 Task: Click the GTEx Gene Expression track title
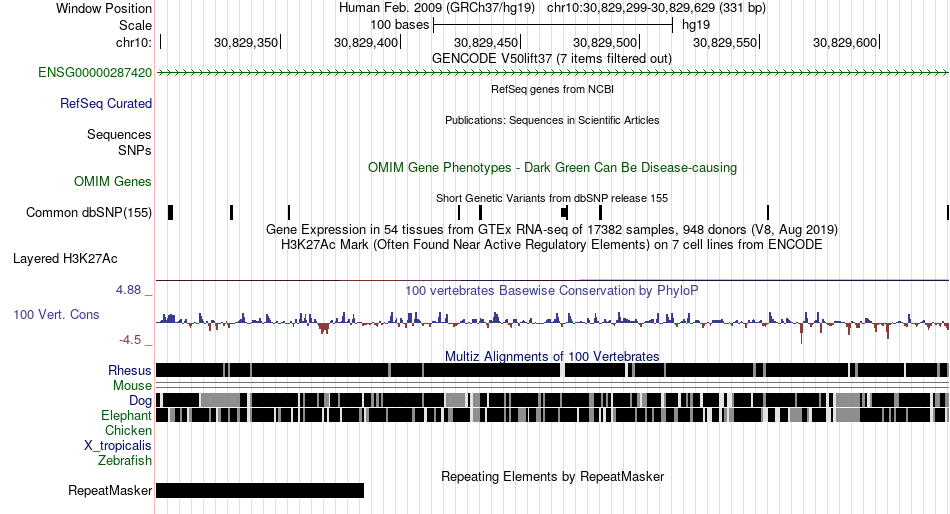(x=552, y=230)
